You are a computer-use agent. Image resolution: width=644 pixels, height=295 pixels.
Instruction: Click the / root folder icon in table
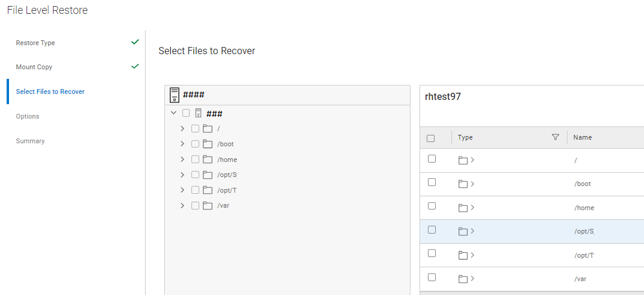[x=463, y=160]
